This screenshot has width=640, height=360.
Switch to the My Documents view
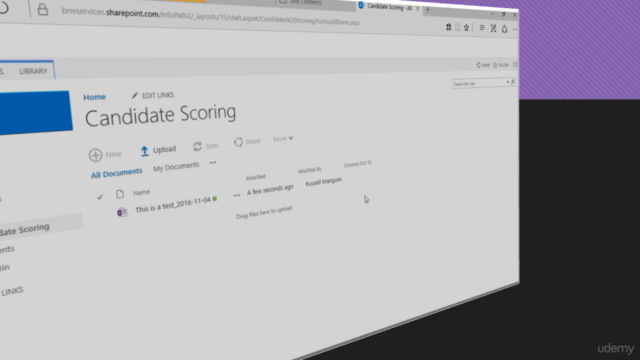(176, 167)
